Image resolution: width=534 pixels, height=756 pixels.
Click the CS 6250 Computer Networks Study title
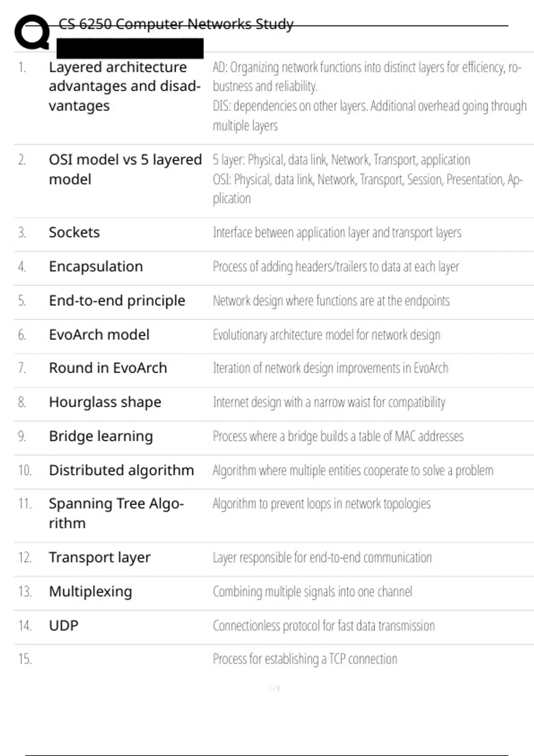(176, 24)
